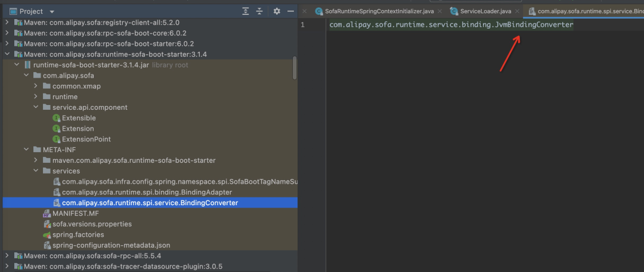Viewport: 644px width, 272px height.
Task: Expand Maven rpc-sofa-boot-core:6.0.2 library
Action: tap(7, 33)
